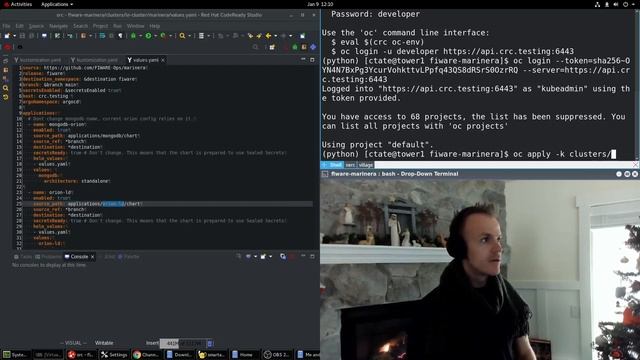Click the volume icon in the system tray

pos(616,4)
